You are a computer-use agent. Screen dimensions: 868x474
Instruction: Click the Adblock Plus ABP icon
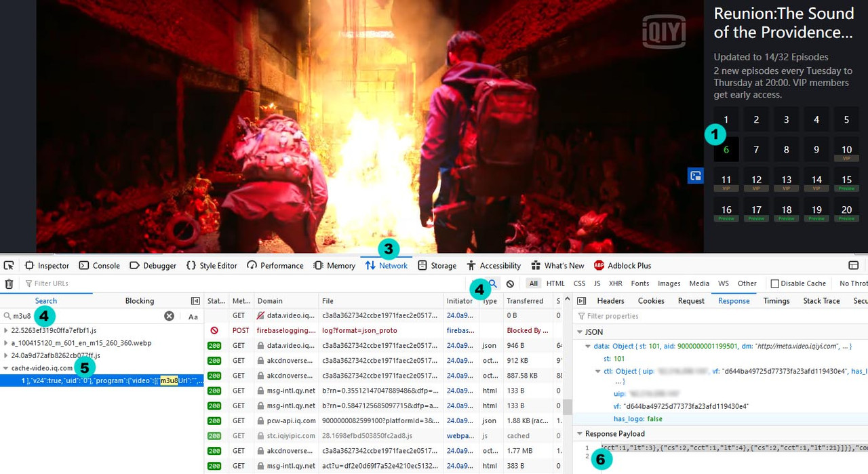click(x=599, y=265)
